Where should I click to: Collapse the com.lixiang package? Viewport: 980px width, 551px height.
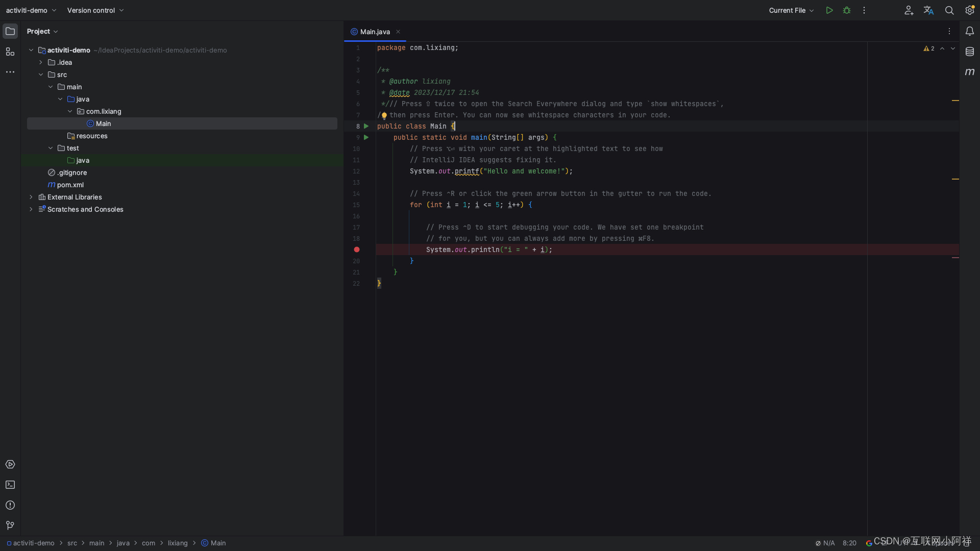pyautogui.click(x=70, y=111)
